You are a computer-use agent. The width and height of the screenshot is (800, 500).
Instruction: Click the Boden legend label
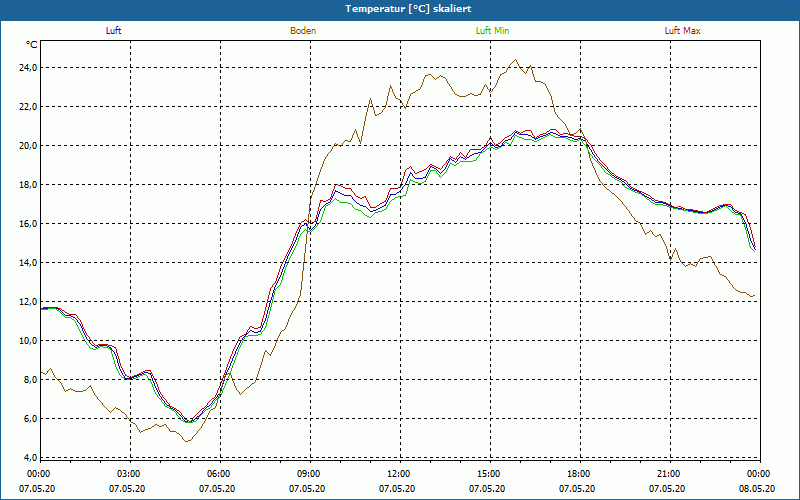303,31
